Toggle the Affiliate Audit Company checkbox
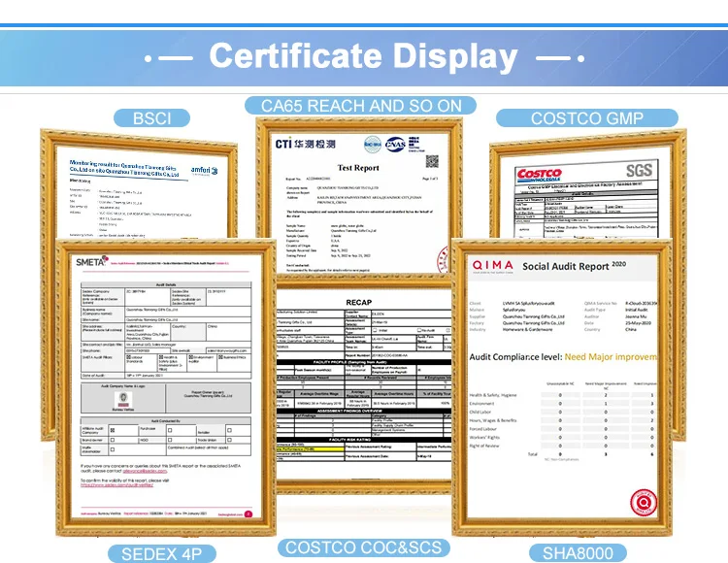This screenshot has width=728, height=563. coord(113,430)
